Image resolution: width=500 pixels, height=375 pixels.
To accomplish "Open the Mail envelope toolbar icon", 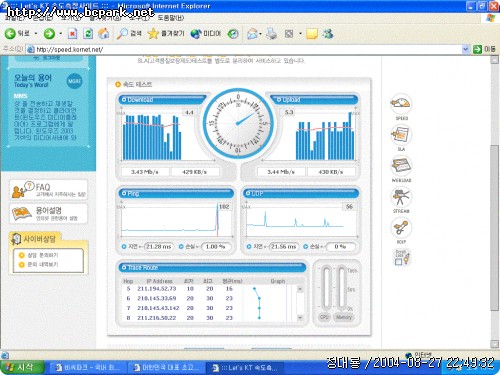I will tap(252, 33).
